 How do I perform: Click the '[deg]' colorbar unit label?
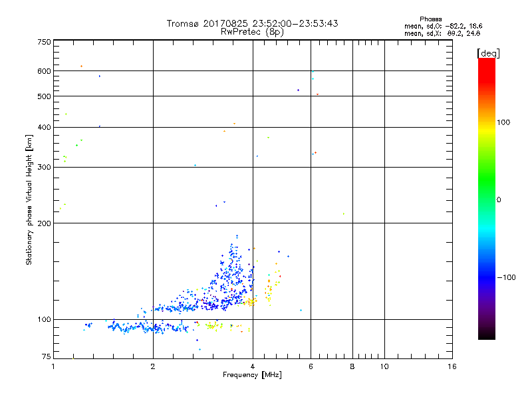pos(488,54)
